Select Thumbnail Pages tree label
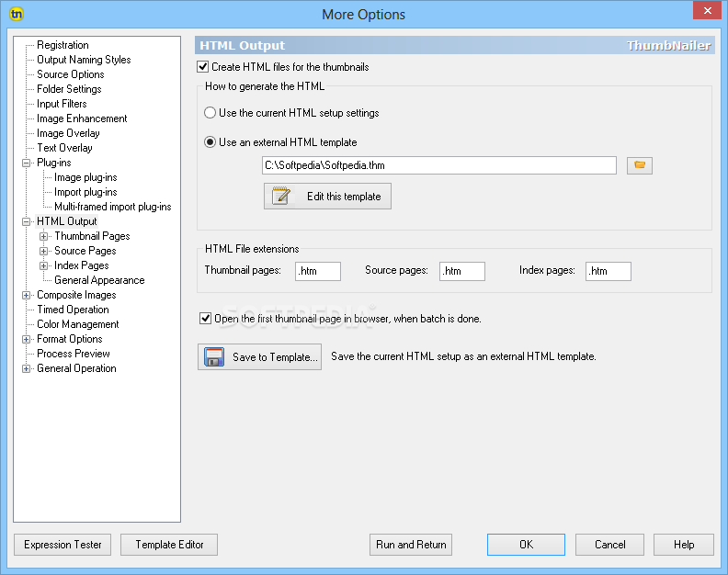Viewport: 728px width, 575px height. pyautogui.click(x=92, y=236)
